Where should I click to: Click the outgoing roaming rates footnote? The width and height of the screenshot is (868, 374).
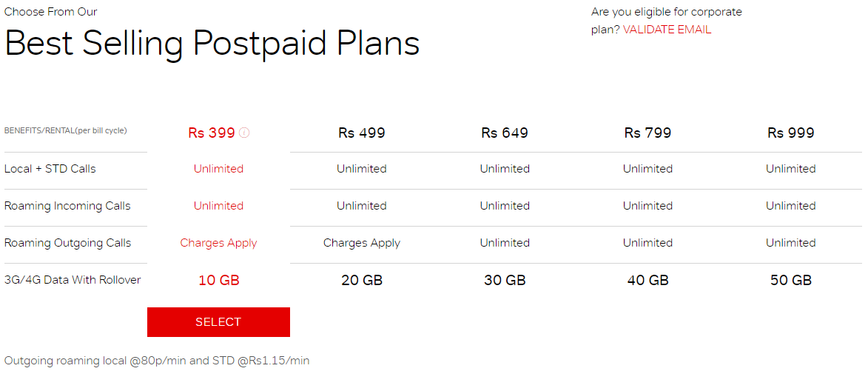157,361
